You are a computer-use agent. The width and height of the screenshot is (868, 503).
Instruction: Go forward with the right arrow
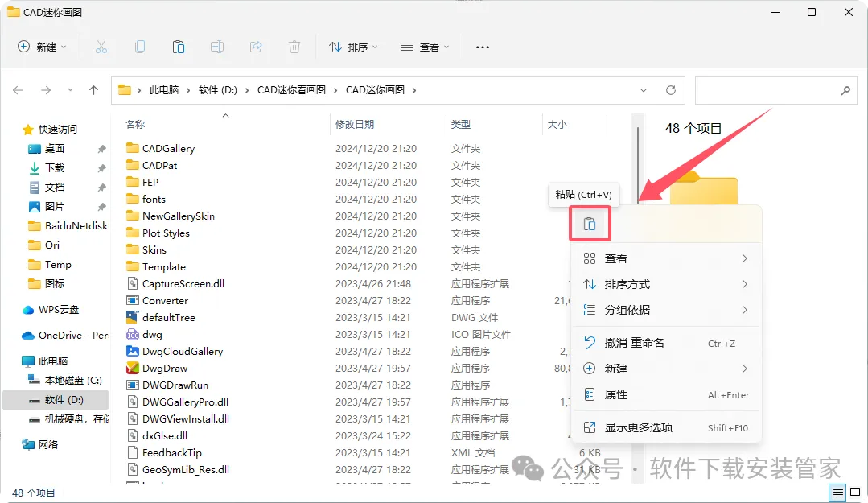[46, 90]
